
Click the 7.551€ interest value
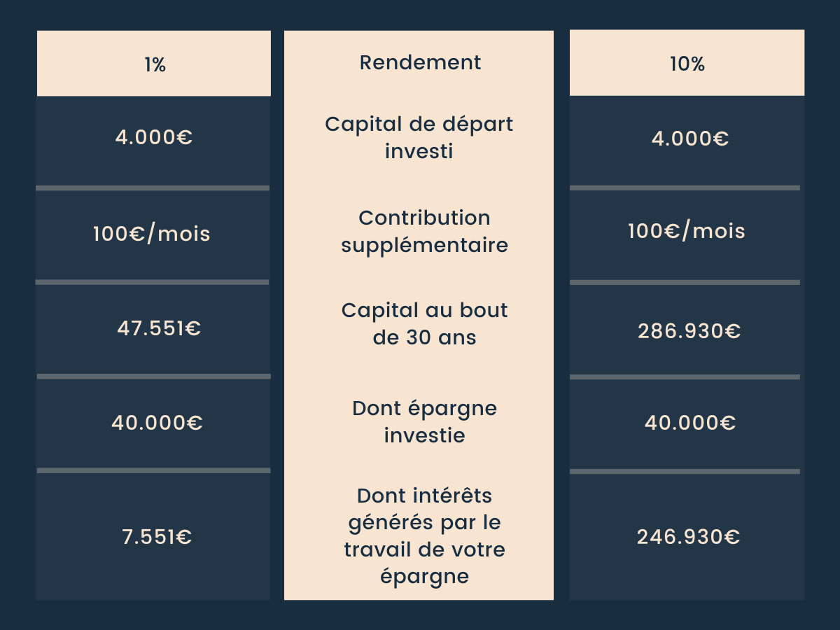tap(157, 537)
